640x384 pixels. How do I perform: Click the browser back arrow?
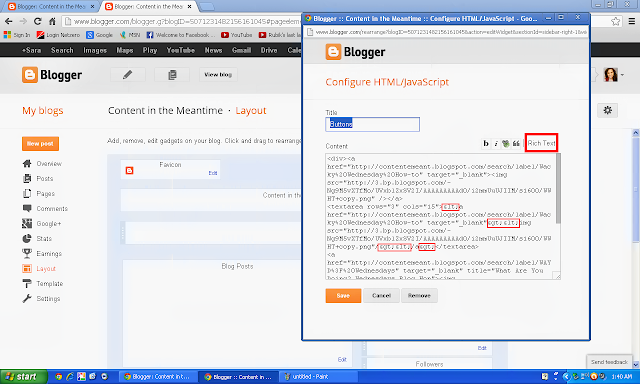click(x=9, y=21)
